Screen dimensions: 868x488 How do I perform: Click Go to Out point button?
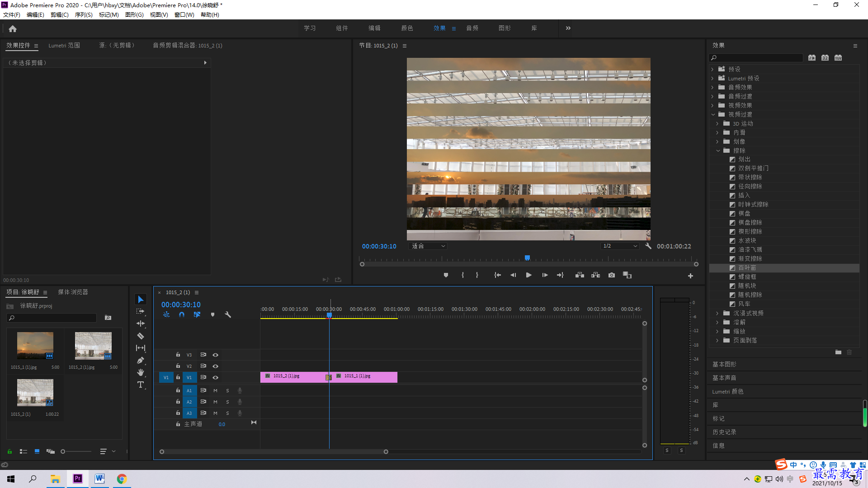560,275
